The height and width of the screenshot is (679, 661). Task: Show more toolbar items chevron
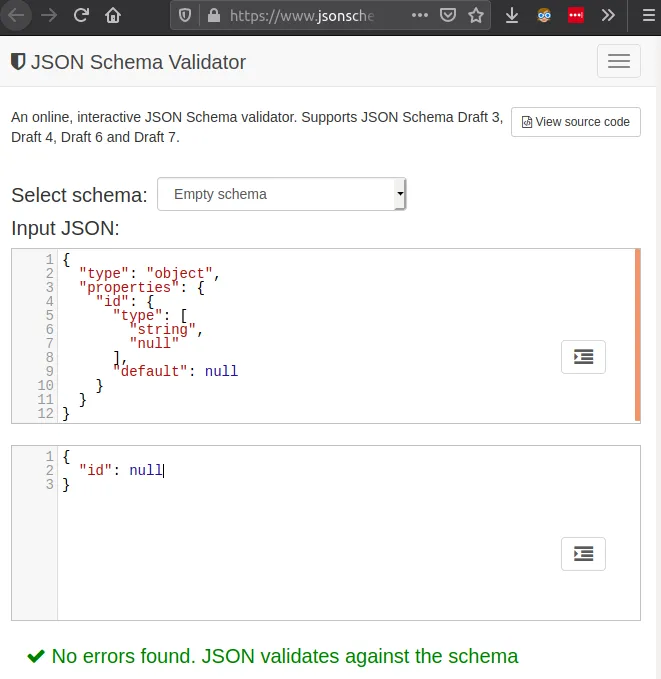coord(608,16)
